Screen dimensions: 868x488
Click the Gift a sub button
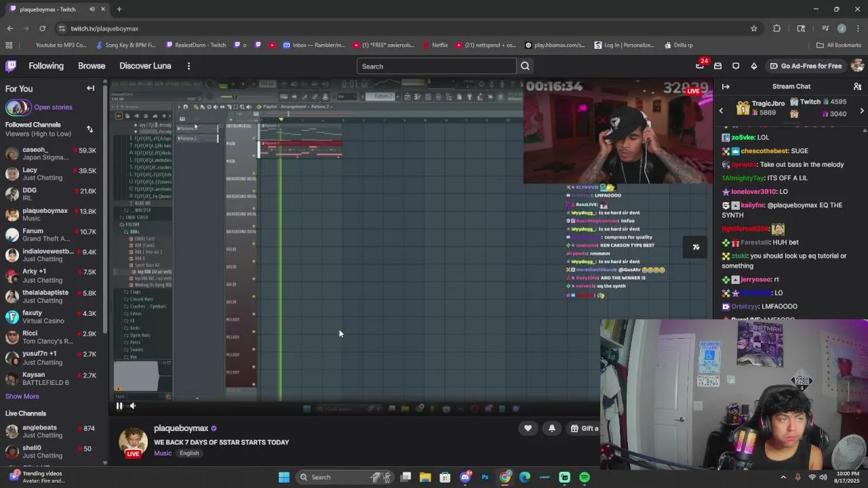584,428
